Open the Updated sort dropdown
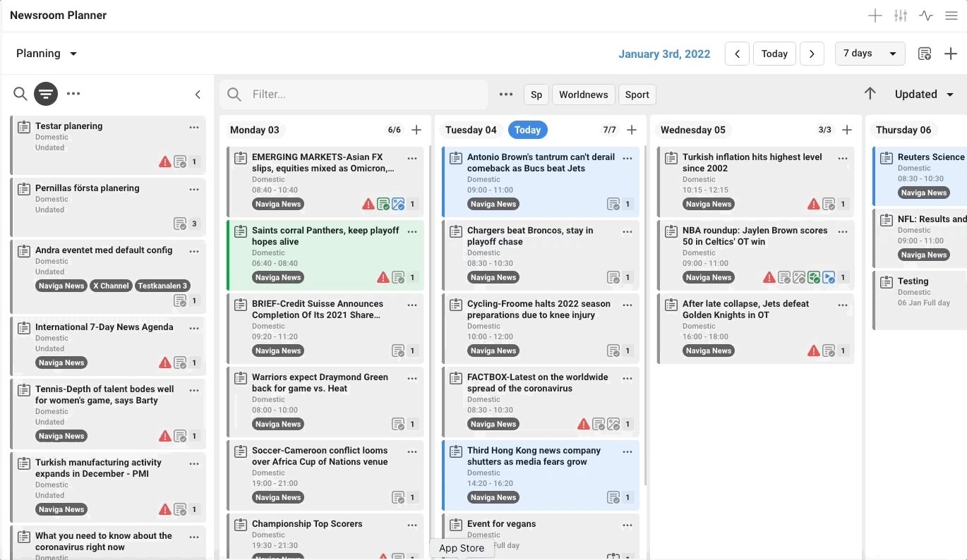 tap(924, 95)
